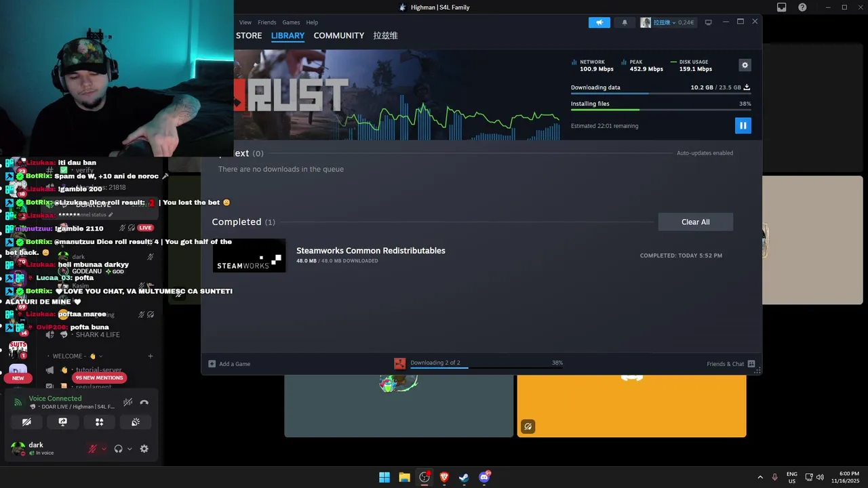Open Steam notifications bell
868x488 pixels.
click(625, 22)
